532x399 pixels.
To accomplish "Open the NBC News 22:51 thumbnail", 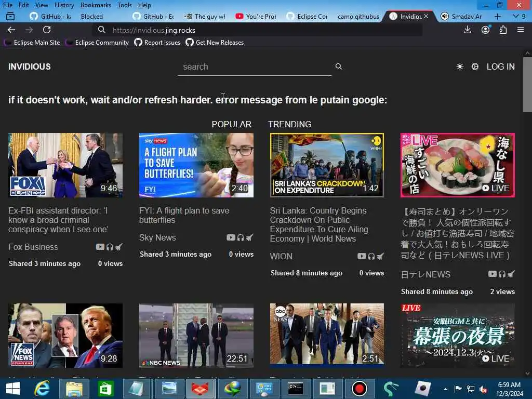I will click(x=196, y=336).
